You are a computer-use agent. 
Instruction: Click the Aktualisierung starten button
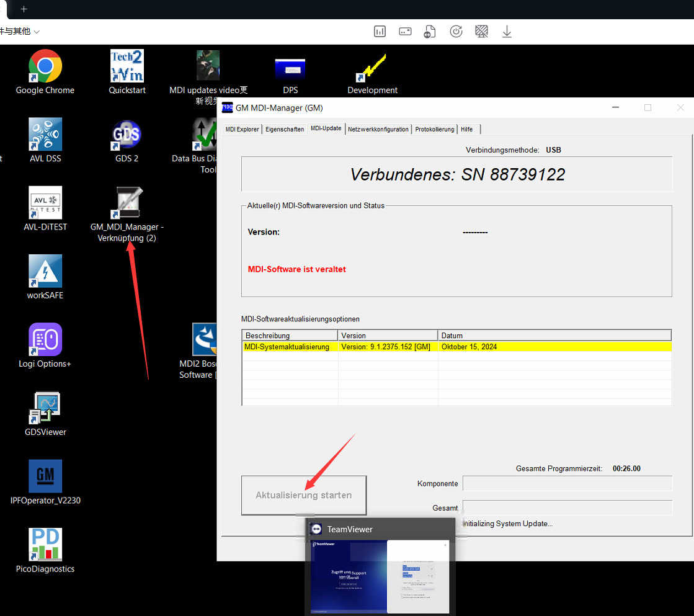(x=304, y=495)
